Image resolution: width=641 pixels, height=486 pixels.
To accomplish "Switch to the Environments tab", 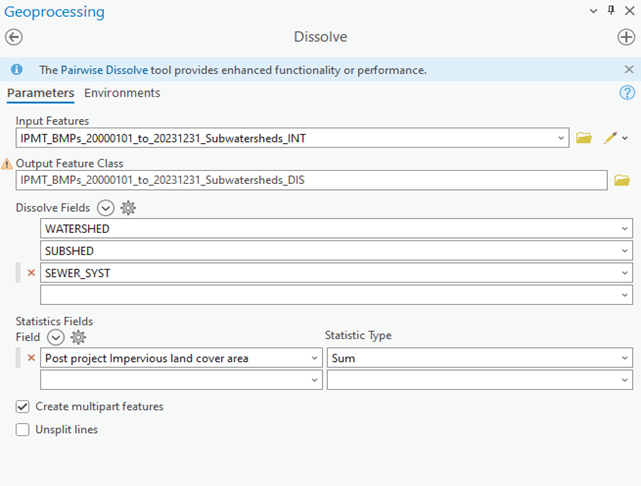I will (122, 93).
